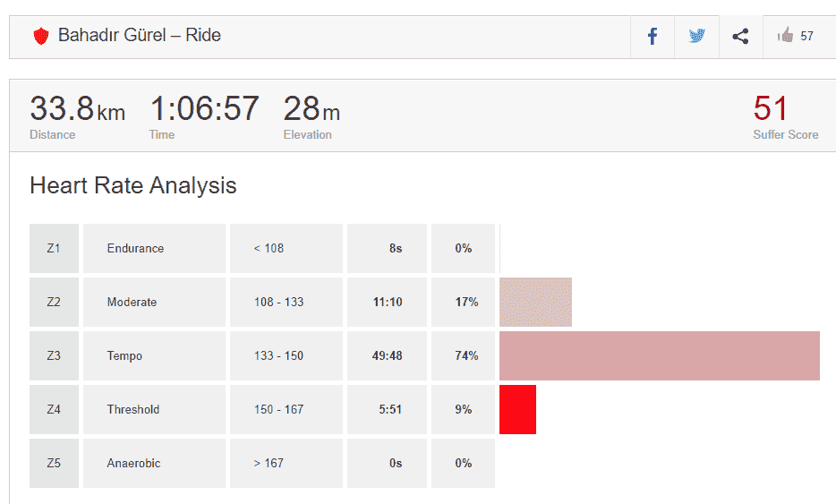This screenshot has height=504, width=836.
Task: Click the 33.8 km Distance stat
Action: pyautogui.click(x=77, y=110)
